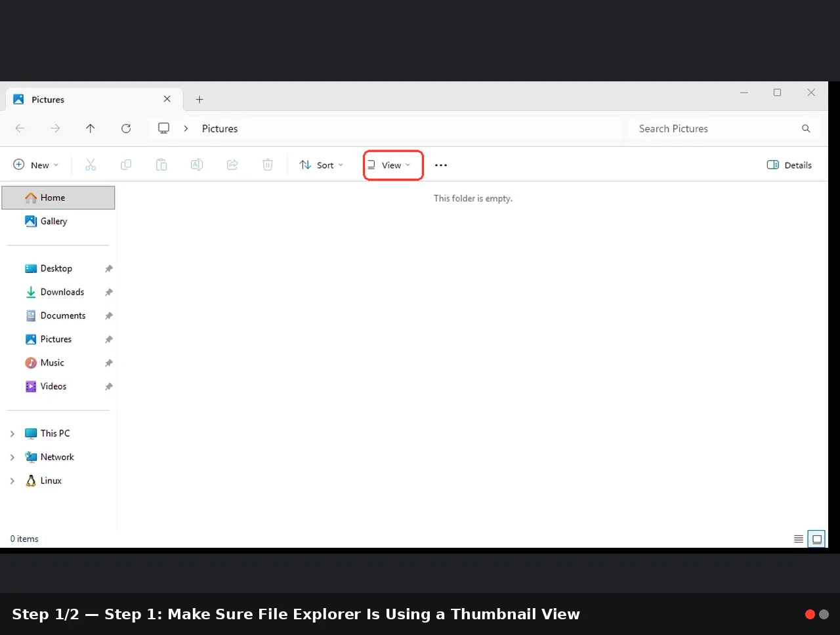
Task: Refresh the Pictures folder
Action: (x=126, y=129)
